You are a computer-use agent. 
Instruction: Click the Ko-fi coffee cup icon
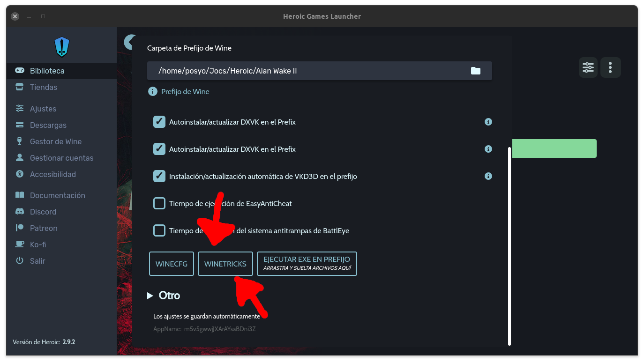click(x=20, y=244)
